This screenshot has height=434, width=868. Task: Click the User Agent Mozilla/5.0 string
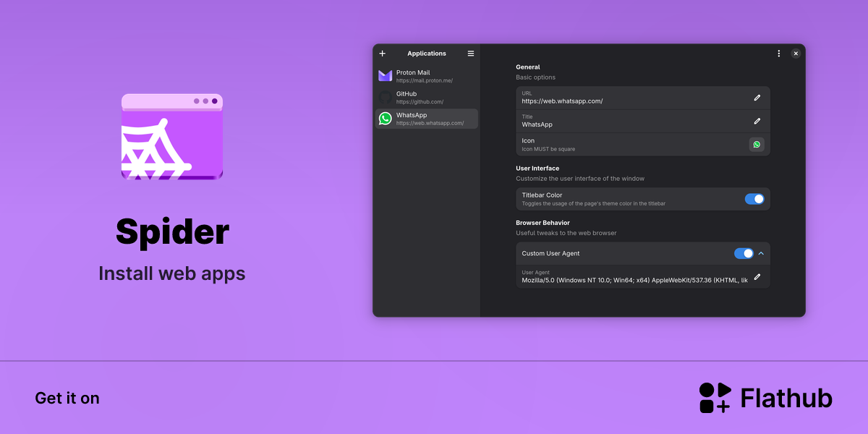(635, 281)
